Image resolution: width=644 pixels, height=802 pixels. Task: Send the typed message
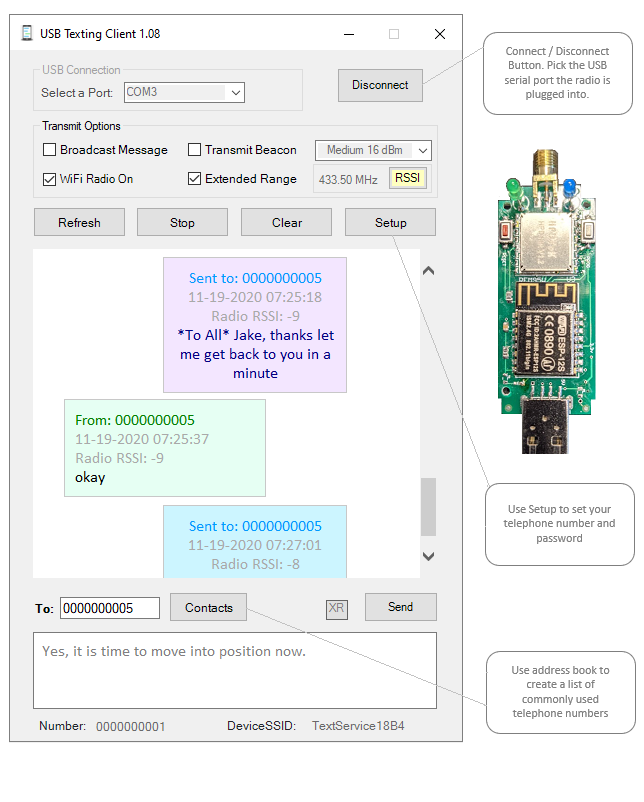[400, 607]
